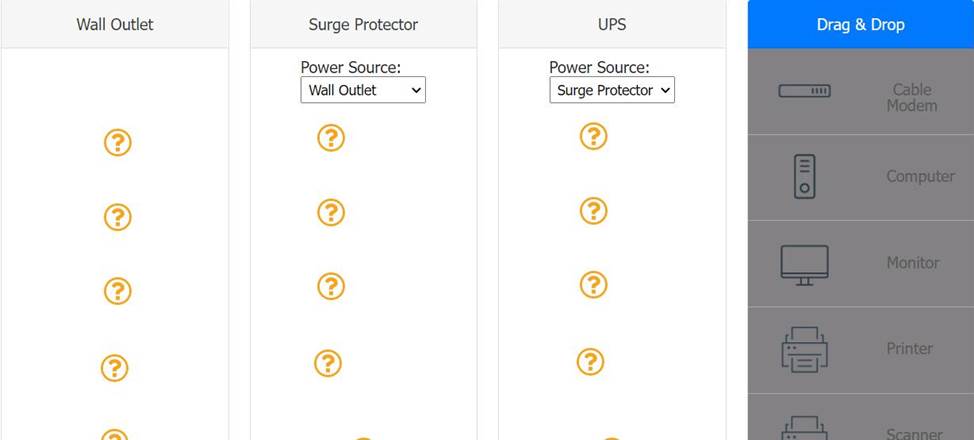This screenshot has width=974, height=440.
Task: Open UPS power source dropdown
Action: point(612,90)
